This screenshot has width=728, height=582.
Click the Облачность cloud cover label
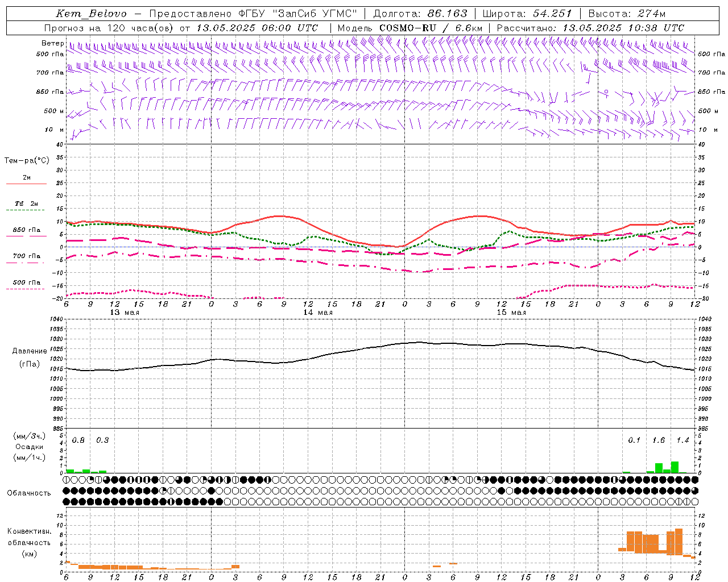(29, 493)
